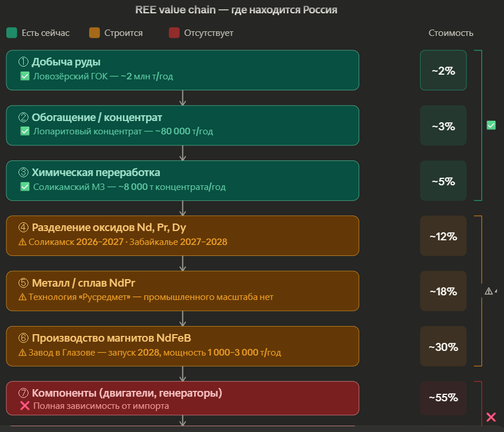The width and height of the screenshot is (504, 432).
Task: Click the checkmark icon on 'Добыча руды' card
Action: coord(24,76)
